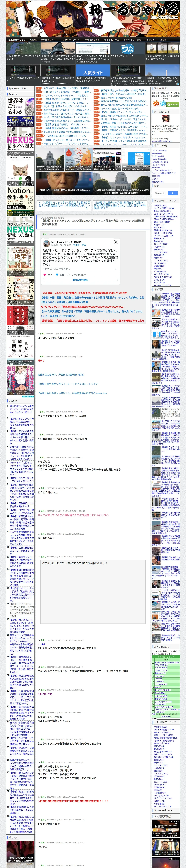The height and width of the screenshot is (868, 186).
Task: Open the orange RSS feed icon
Action: (x=156, y=103)
